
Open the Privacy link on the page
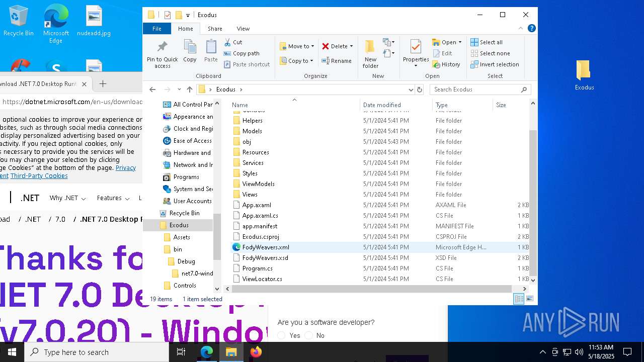[125, 168]
